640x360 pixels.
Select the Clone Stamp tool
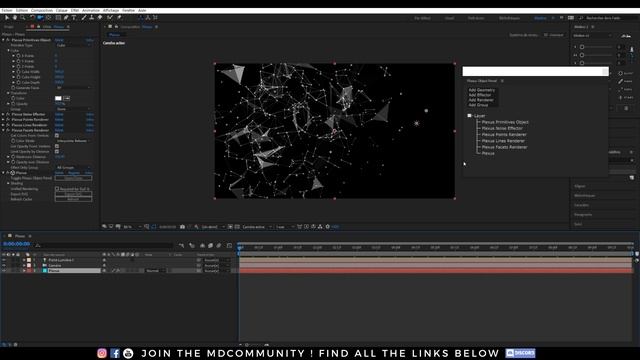91,18
